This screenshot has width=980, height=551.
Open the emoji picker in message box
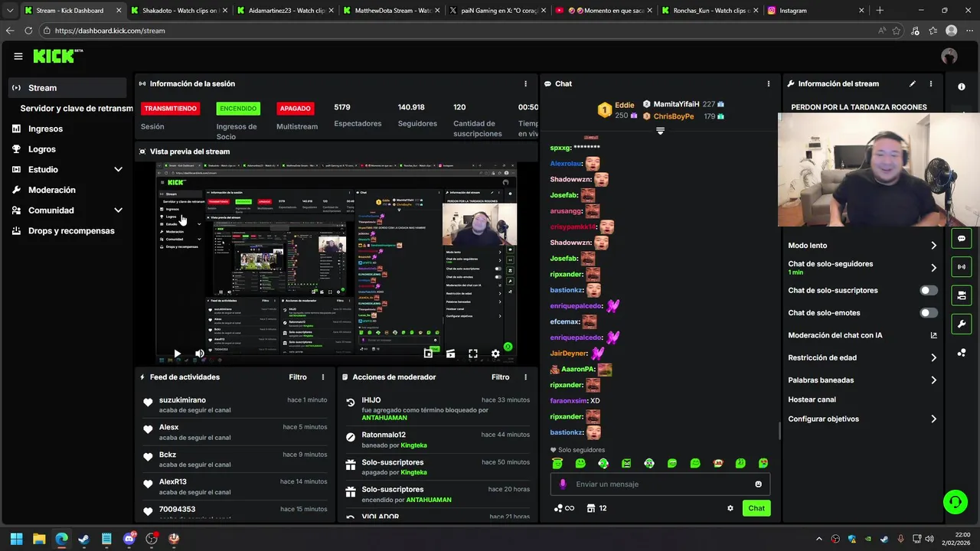[759, 484]
